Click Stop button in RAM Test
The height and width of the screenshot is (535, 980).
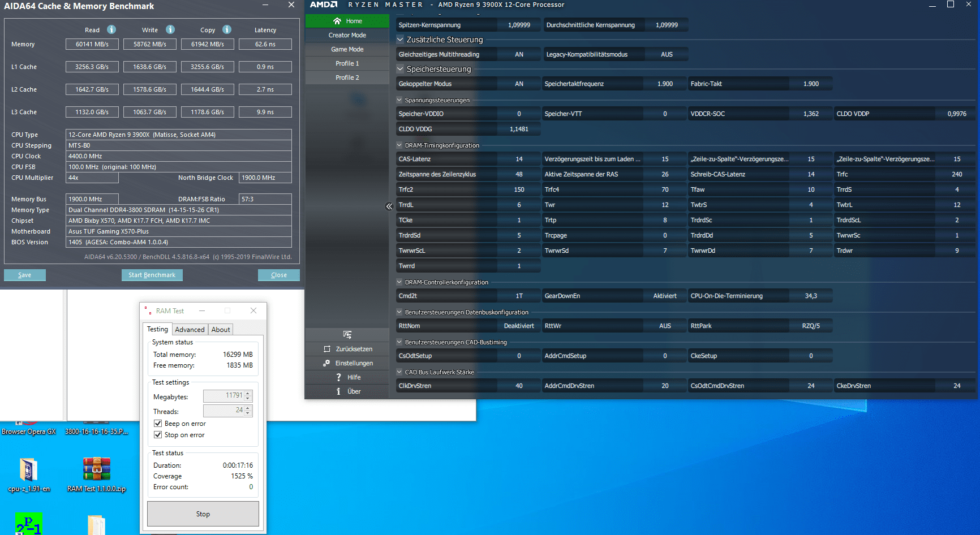tap(203, 514)
